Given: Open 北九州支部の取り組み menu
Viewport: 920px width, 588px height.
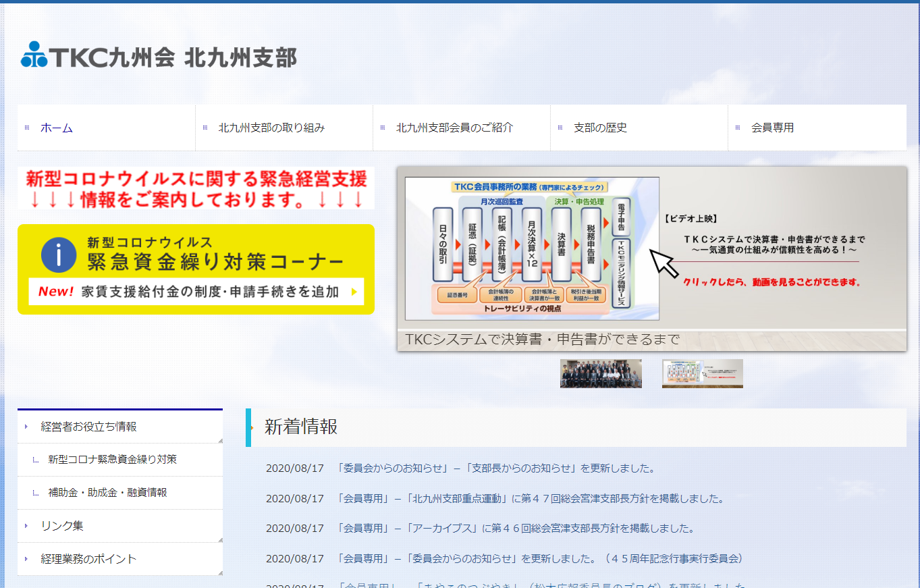Looking at the screenshot, I should (x=284, y=128).
